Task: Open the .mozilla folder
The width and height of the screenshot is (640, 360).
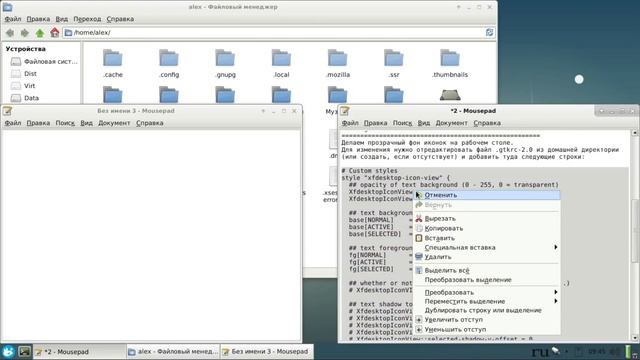Action: 338,63
